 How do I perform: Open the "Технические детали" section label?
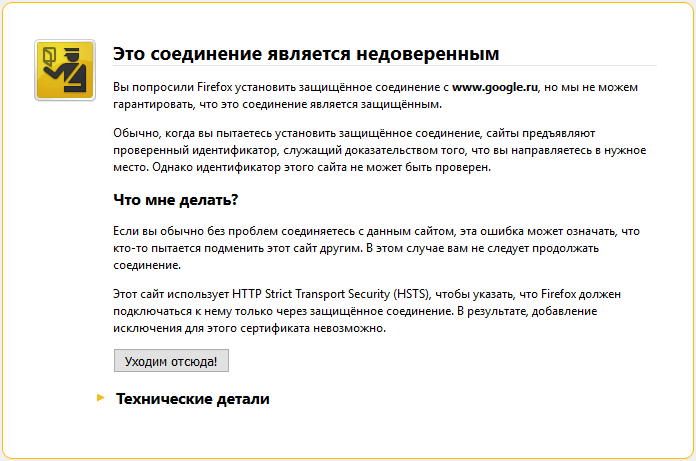pyautogui.click(x=193, y=399)
